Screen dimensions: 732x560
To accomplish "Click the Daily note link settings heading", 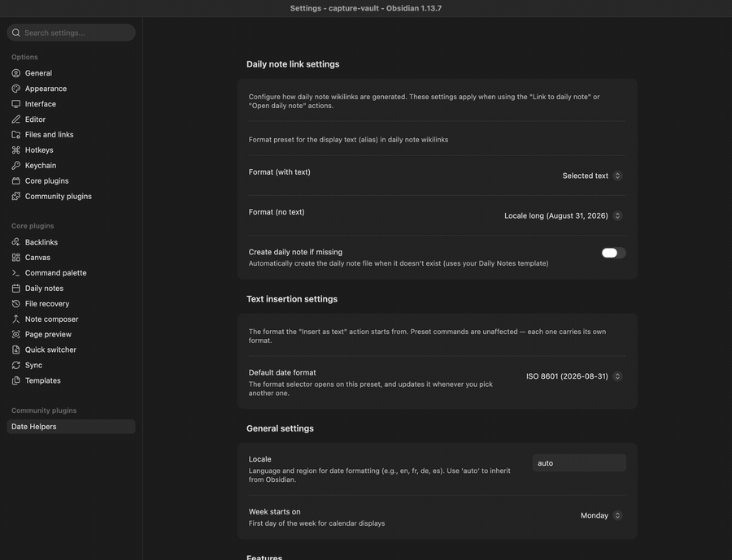I will click(x=293, y=64).
